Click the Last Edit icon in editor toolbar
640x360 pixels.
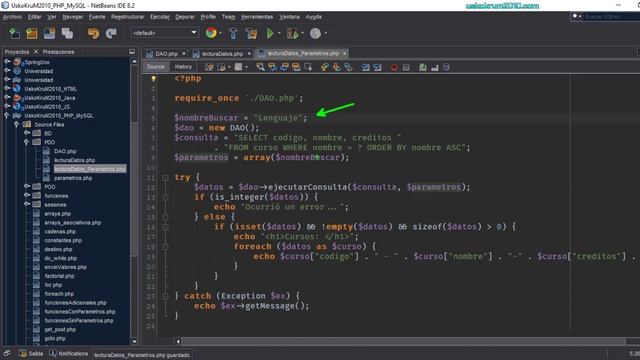tap(209, 67)
